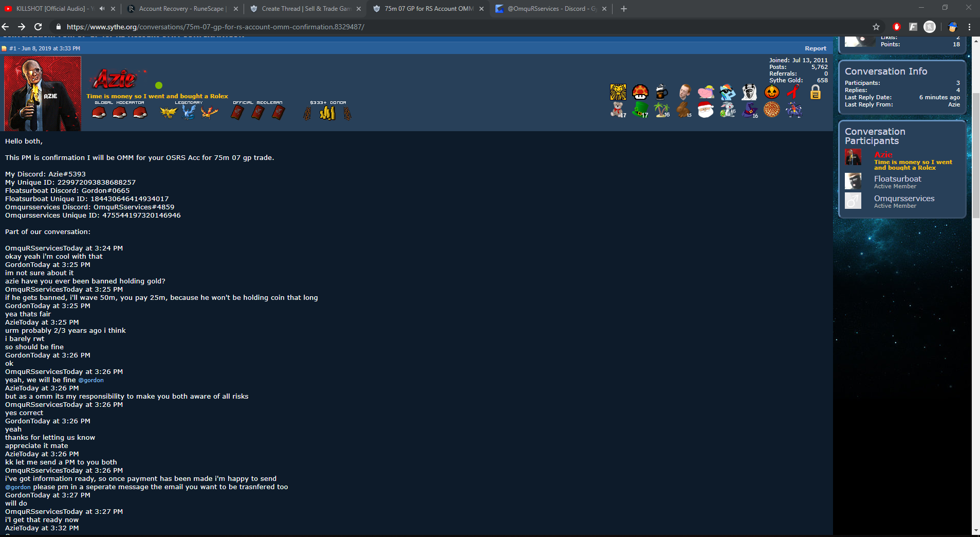Click the red pixel mushroom badge
This screenshot has height=537, width=980.
(640, 92)
